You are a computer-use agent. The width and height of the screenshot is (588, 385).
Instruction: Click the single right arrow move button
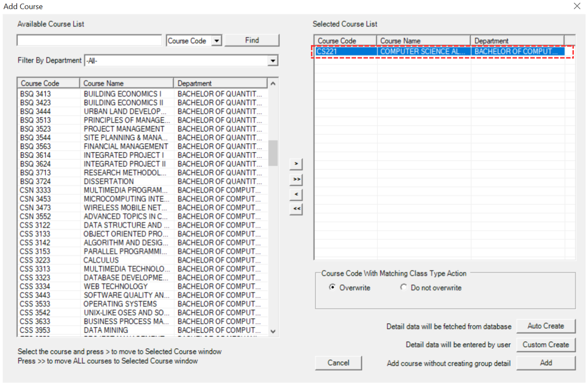[x=296, y=164]
